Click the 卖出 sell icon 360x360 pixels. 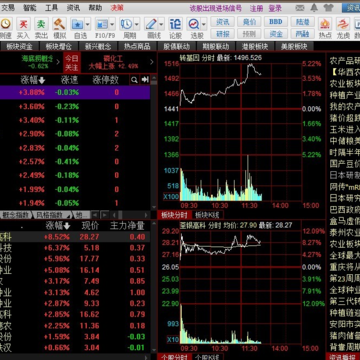coord(41,24)
